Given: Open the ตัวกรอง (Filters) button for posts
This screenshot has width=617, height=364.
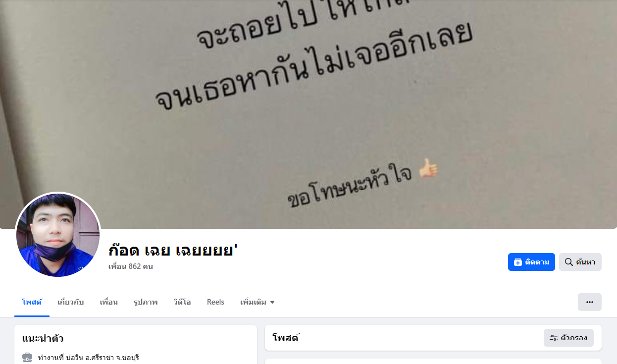Looking at the screenshot, I should [568, 338].
